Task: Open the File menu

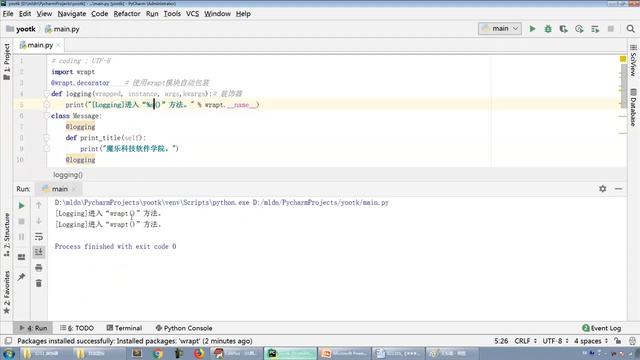Action: [x=8, y=13]
